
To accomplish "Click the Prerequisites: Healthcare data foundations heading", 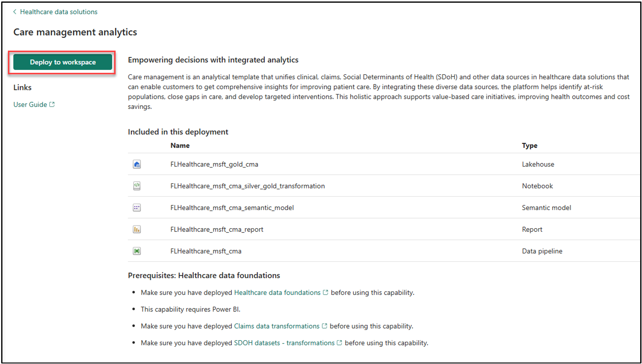I will [x=204, y=275].
